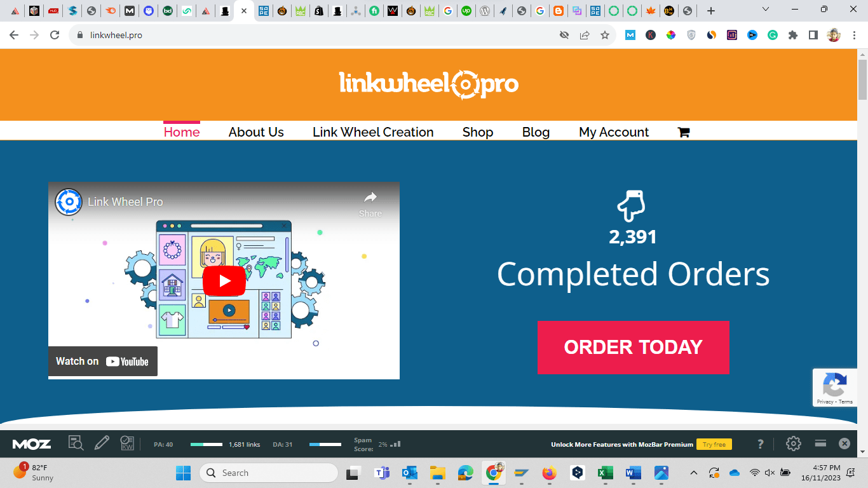
Task: Open the Chrome Extensions puzzle icon
Action: click(792, 36)
